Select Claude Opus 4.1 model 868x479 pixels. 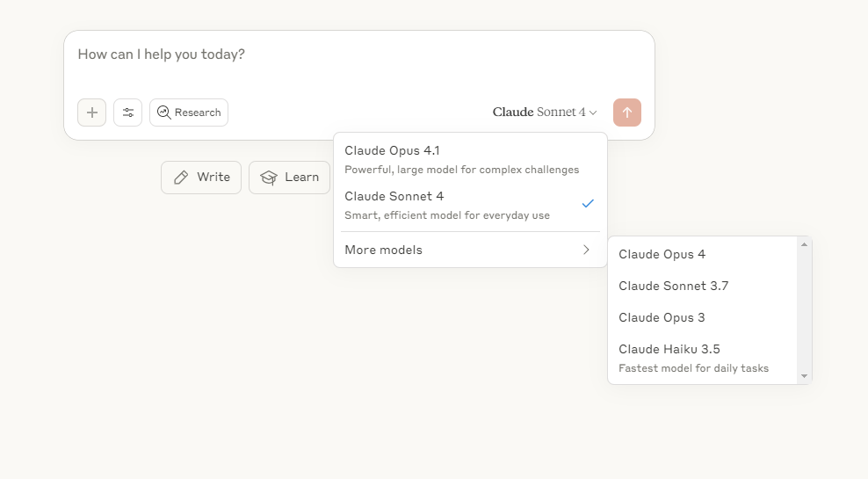tap(470, 159)
